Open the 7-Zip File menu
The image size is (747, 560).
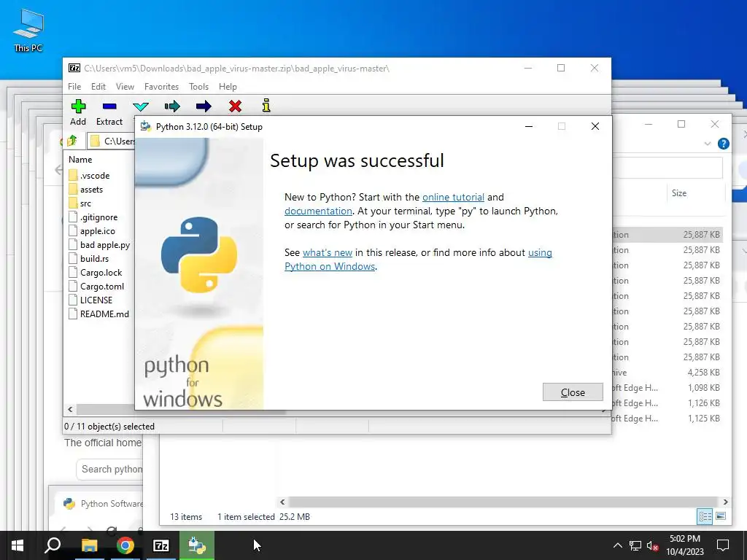point(74,87)
